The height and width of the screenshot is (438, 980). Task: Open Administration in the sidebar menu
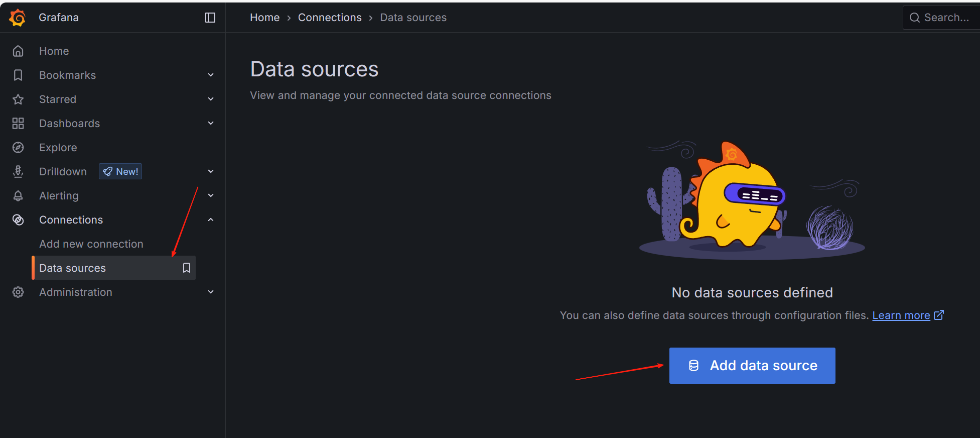pyautogui.click(x=76, y=292)
